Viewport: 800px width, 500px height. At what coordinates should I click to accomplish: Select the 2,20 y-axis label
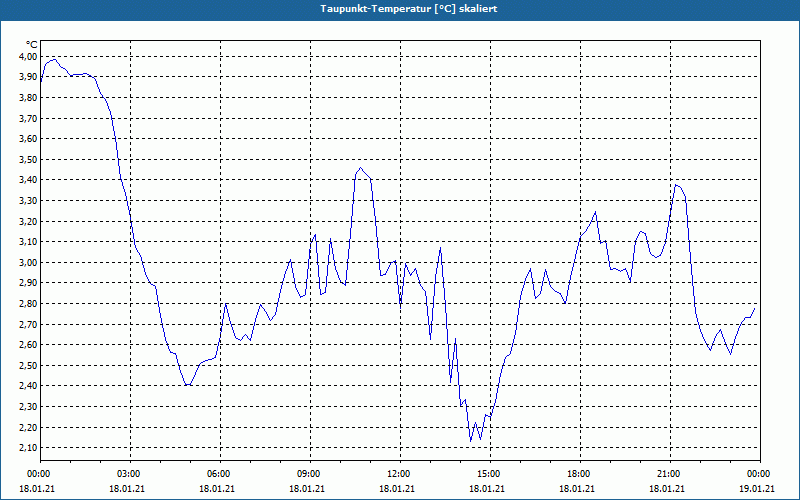[29, 427]
